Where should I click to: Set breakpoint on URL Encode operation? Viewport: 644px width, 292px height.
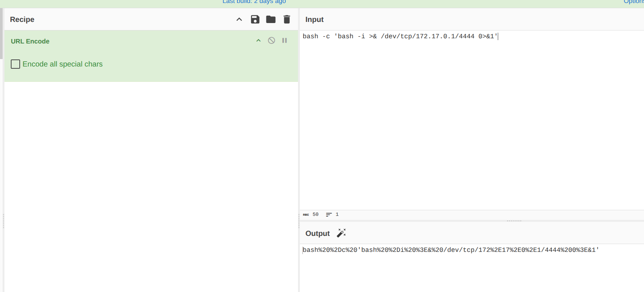click(x=285, y=40)
